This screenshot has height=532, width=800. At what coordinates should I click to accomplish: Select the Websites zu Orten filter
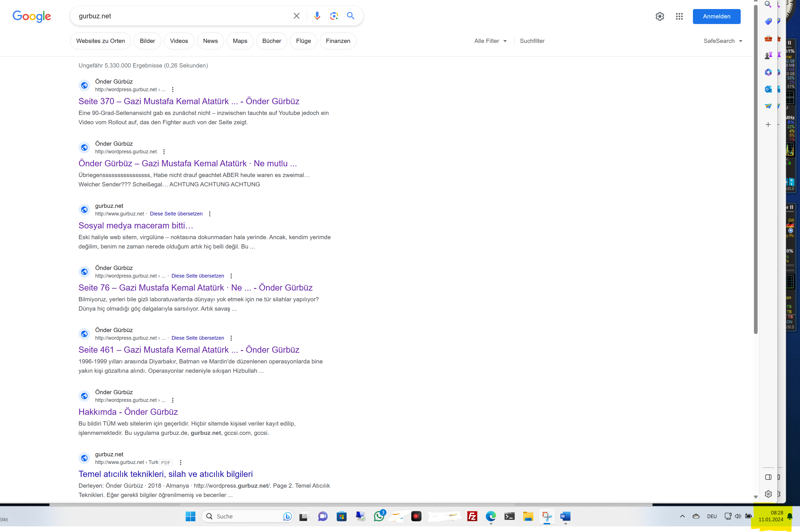[x=101, y=41]
